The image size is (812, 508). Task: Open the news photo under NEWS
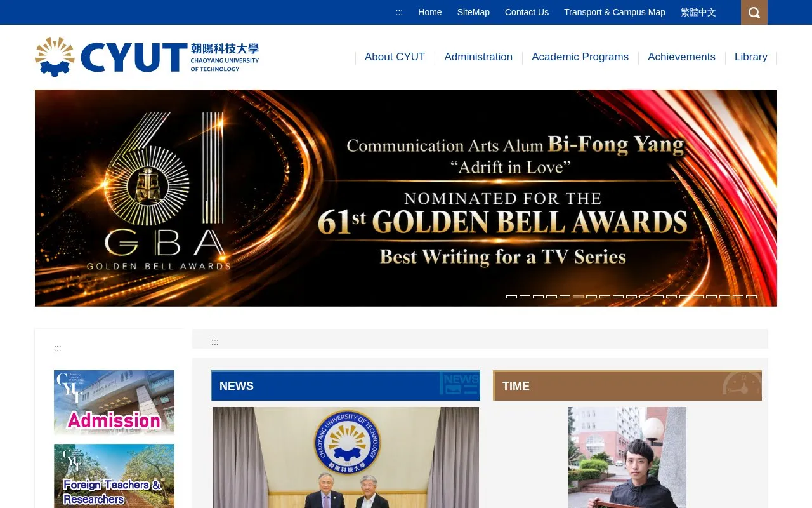point(346,457)
